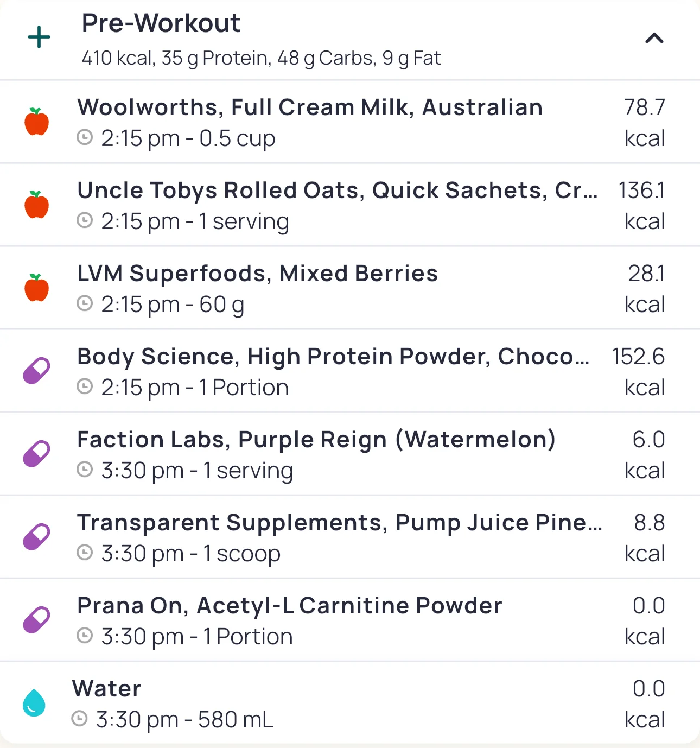The image size is (700, 748).
Task: Click the 410 kcal macro summary line
Action: point(261,58)
